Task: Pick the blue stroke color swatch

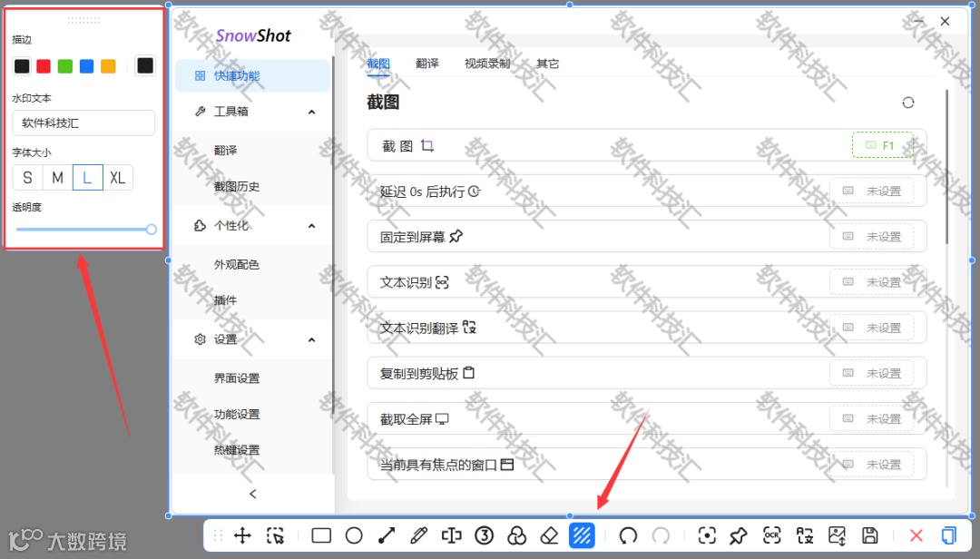Action: click(87, 66)
